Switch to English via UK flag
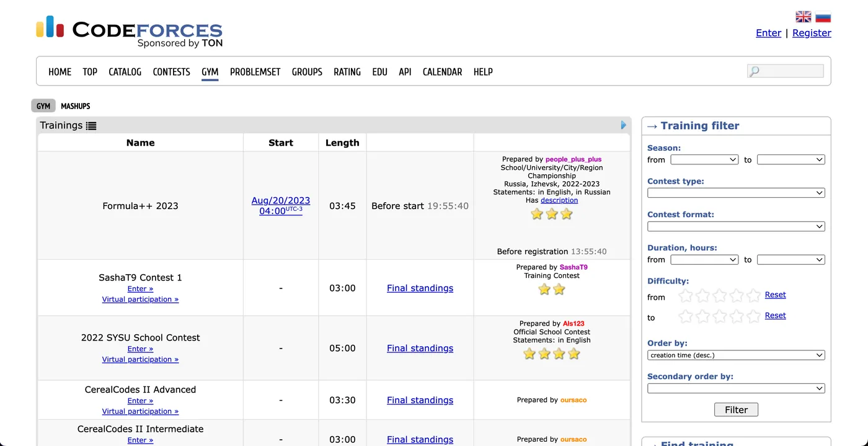 [804, 17]
